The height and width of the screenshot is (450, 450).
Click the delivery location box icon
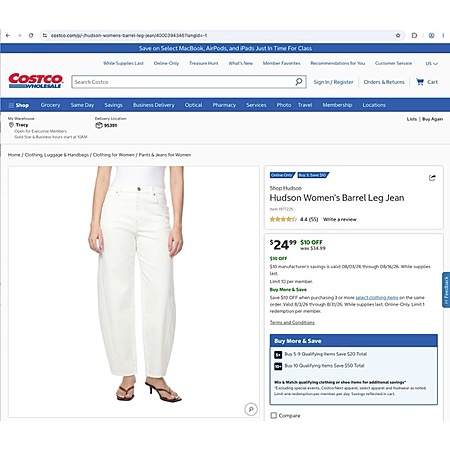(x=99, y=125)
